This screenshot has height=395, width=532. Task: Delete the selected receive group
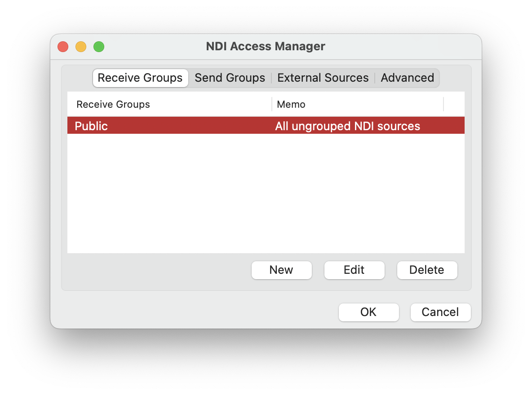[427, 270]
